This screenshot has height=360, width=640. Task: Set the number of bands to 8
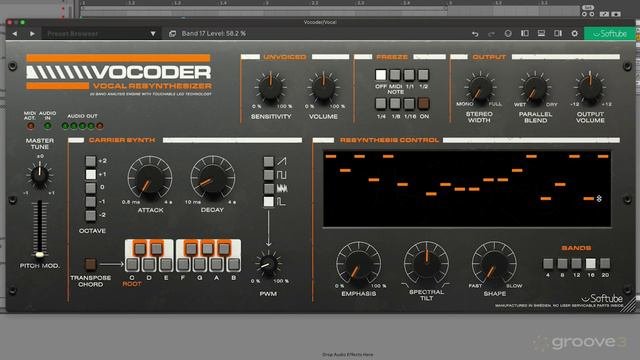pos(562,264)
